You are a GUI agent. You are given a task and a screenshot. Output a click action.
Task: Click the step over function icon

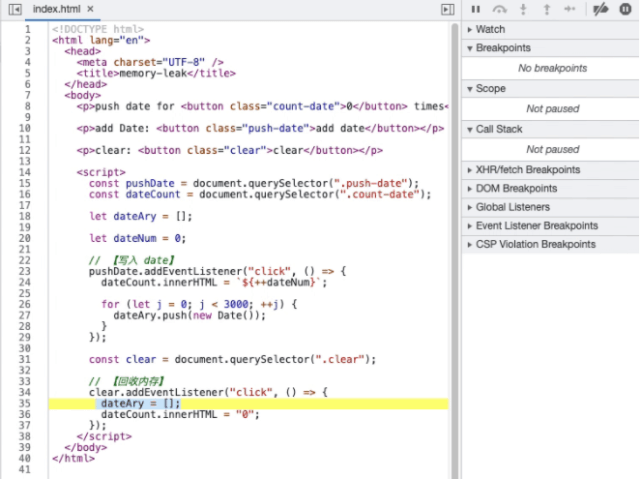coord(499,9)
